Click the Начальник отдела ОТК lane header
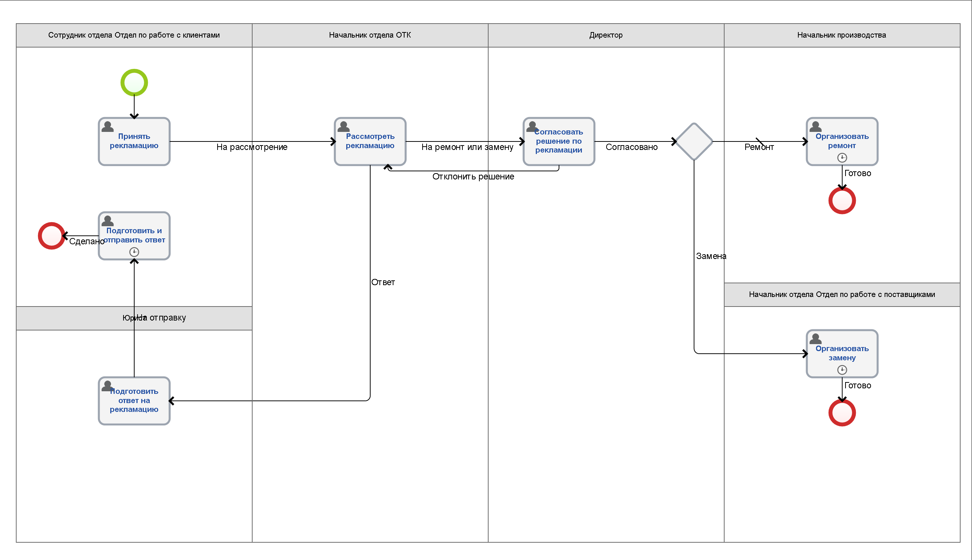 coord(369,35)
